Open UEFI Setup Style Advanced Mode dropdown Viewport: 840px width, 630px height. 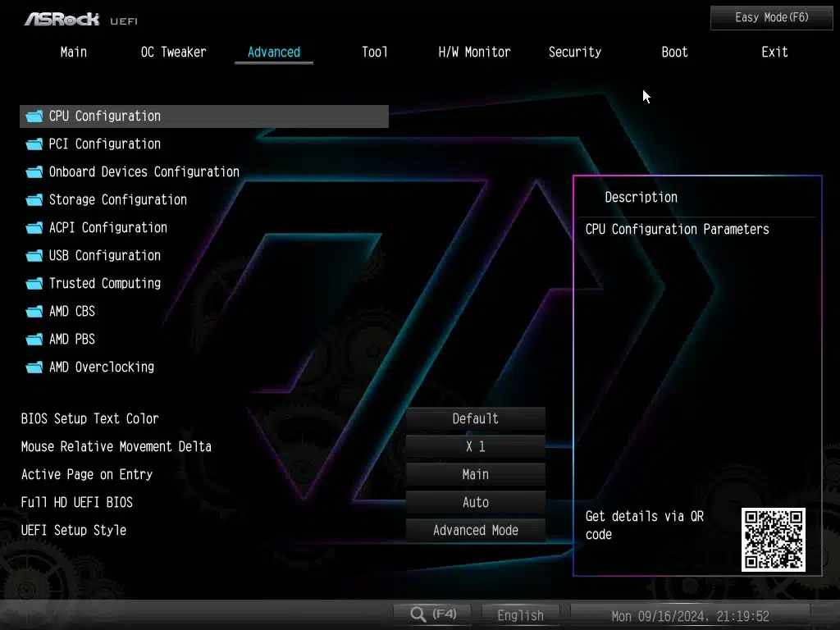click(x=475, y=530)
